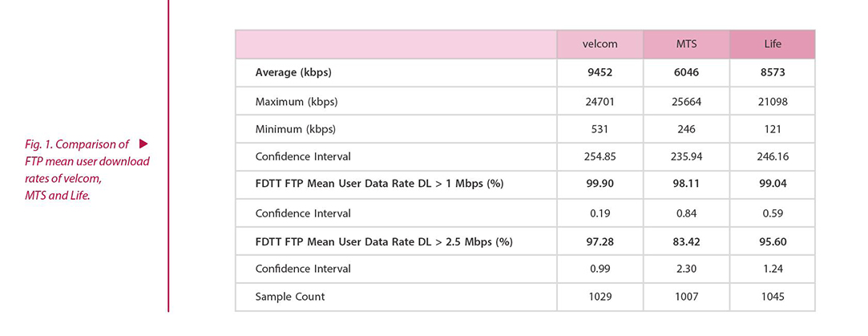Click Life minimum value 121
This screenshot has height=336, width=868.
tap(773, 129)
